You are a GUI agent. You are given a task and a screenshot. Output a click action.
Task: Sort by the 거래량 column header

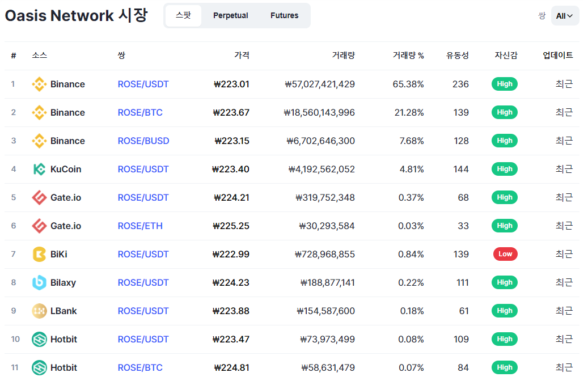[x=344, y=56]
